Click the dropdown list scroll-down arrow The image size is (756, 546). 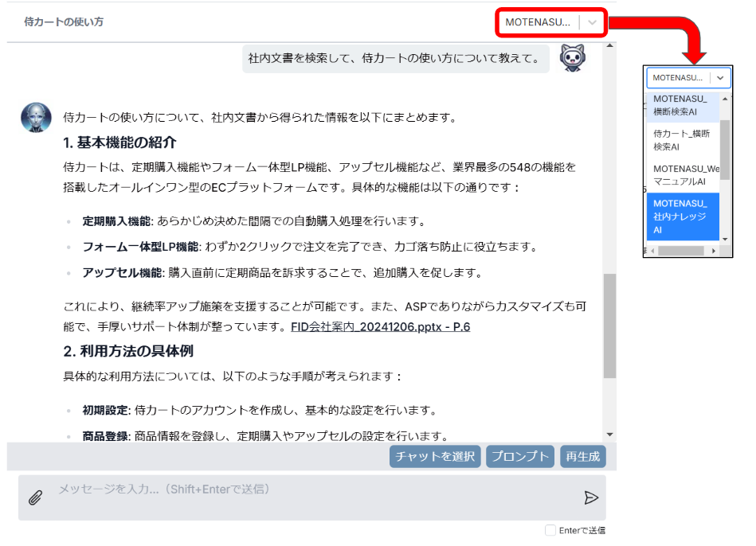[725, 239]
